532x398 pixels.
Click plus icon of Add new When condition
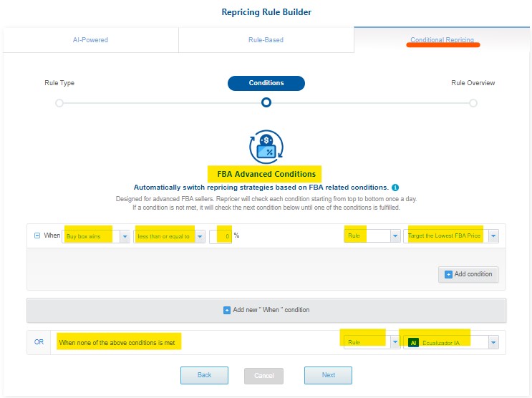pyautogui.click(x=227, y=310)
